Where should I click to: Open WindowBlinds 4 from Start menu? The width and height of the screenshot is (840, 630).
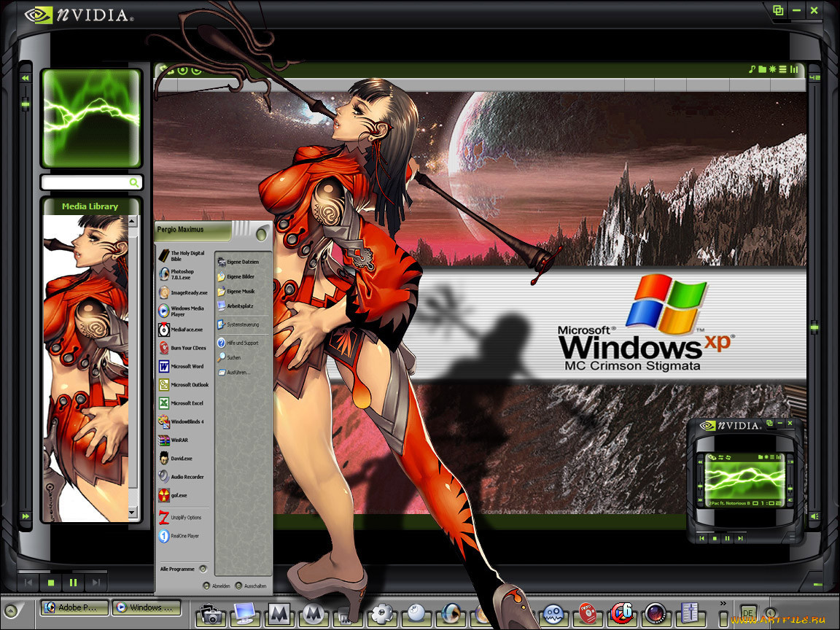point(182,421)
